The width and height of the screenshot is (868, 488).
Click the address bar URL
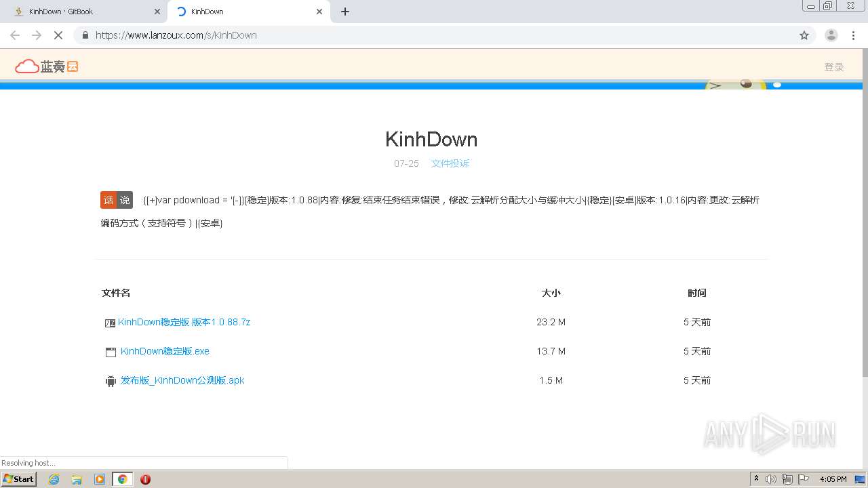click(176, 35)
